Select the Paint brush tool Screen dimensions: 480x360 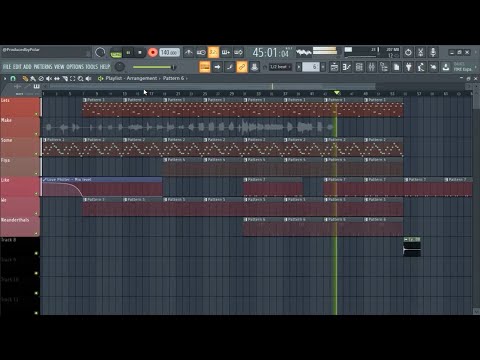[x=33, y=79]
